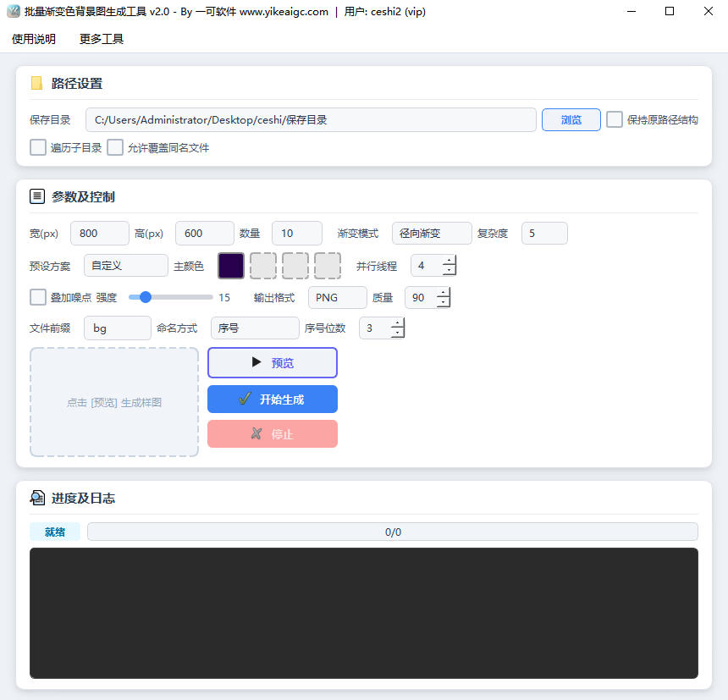Click the 浏览 browse button

click(x=571, y=119)
